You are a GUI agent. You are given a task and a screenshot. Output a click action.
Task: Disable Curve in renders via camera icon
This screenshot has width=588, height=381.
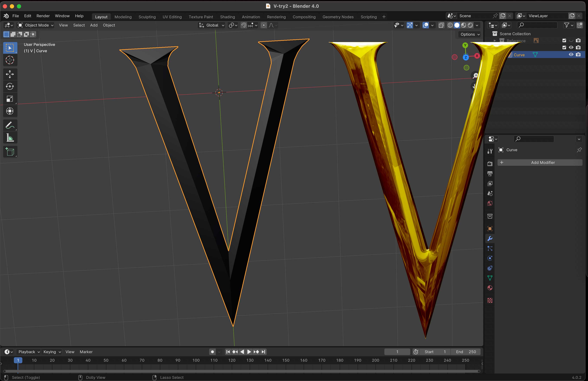click(x=578, y=55)
